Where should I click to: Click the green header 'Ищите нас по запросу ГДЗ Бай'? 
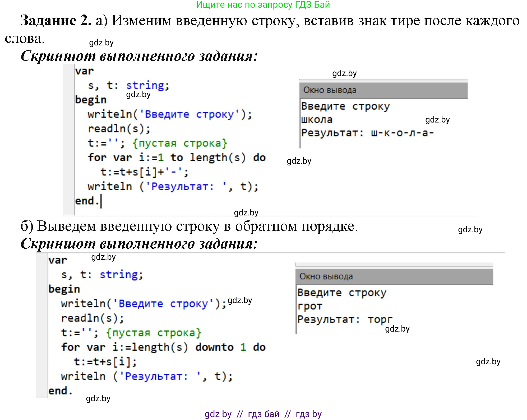pos(263,6)
